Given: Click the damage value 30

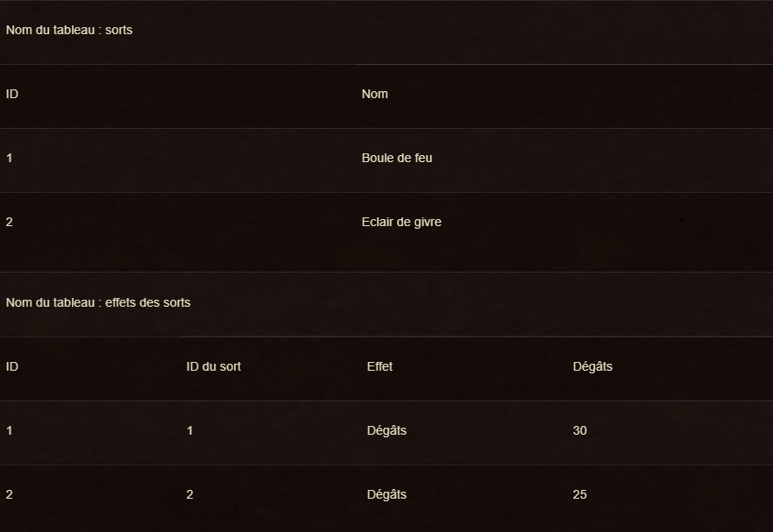Looking at the screenshot, I should pyautogui.click(x=579, y=430).
